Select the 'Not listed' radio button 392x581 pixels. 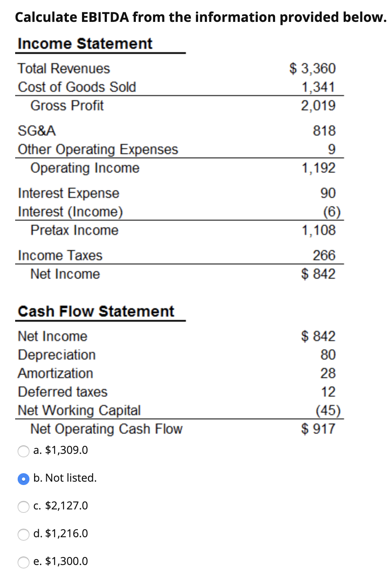pos(24,479)
